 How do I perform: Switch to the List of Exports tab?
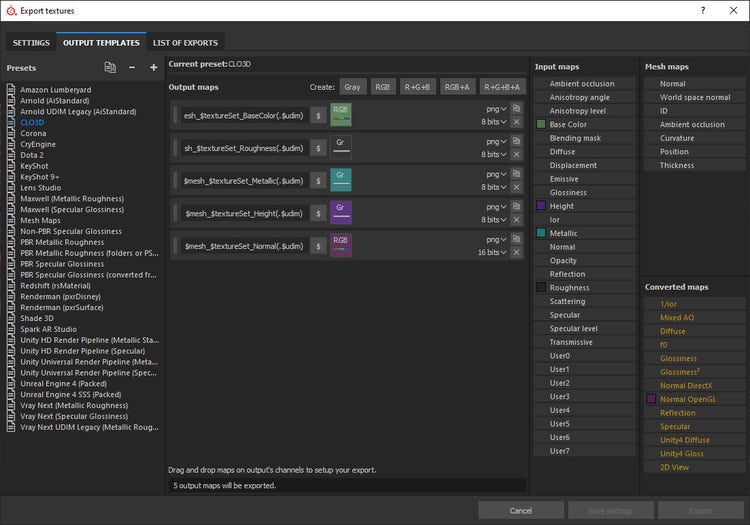click(x=185, y=43)
